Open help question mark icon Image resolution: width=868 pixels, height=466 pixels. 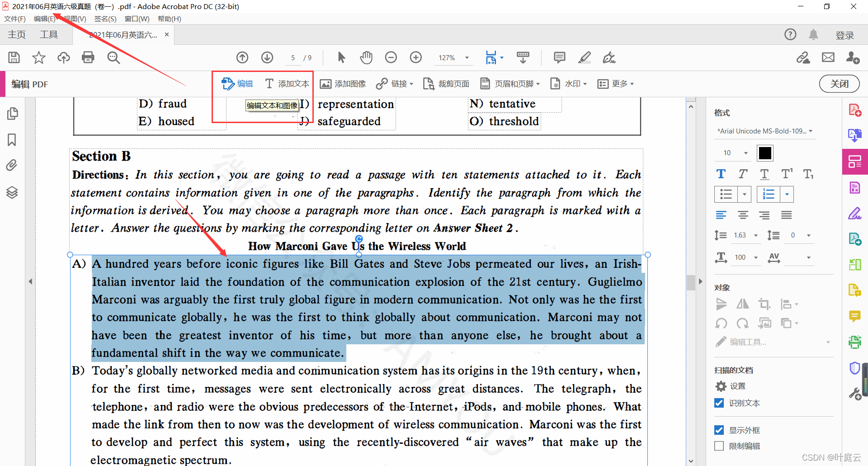[x=790, y=34]
